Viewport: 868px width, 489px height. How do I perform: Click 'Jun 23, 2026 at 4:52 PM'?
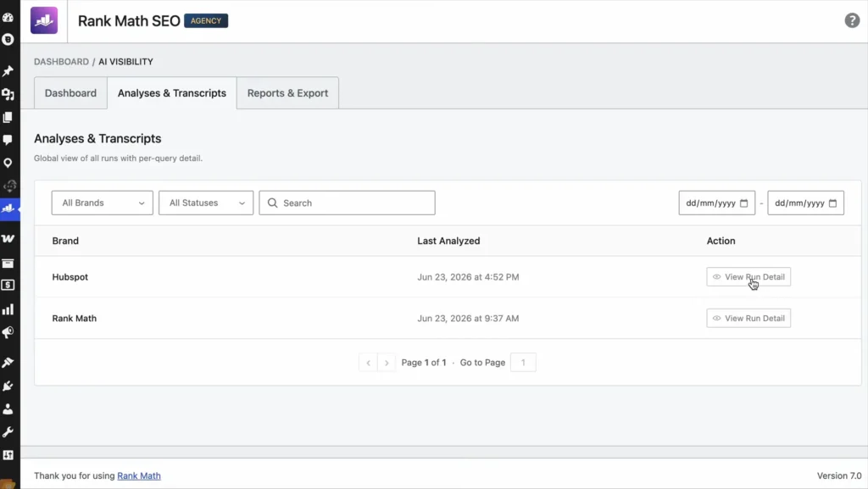click(x=468, y=276)
